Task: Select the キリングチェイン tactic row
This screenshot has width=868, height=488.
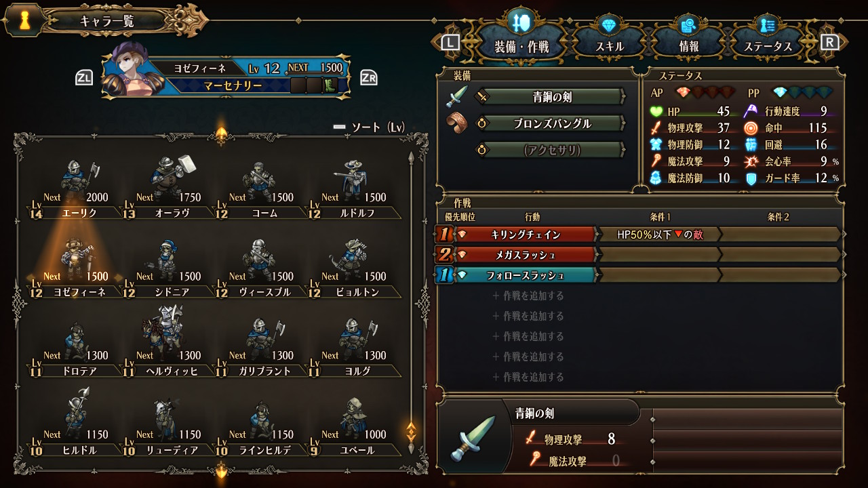Action: pyautogui.click(x=640, y=235)
